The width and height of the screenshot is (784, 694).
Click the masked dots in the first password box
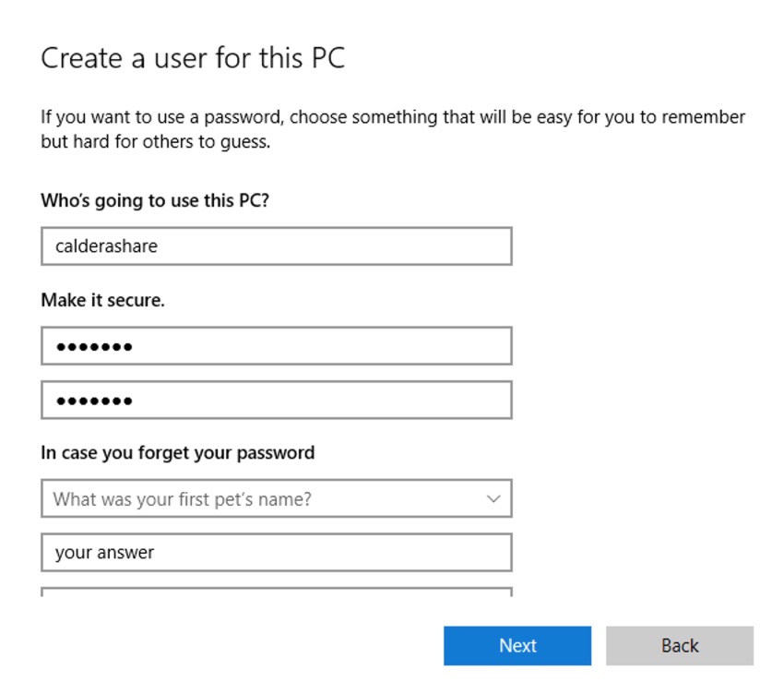[94, 348]
